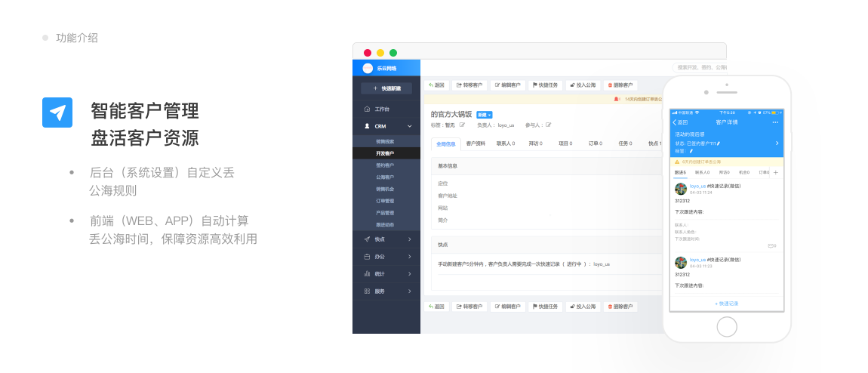Screen dimensions: 868x373
Task: Select the 机会 0 tab on phone
Action: [744, 173]
